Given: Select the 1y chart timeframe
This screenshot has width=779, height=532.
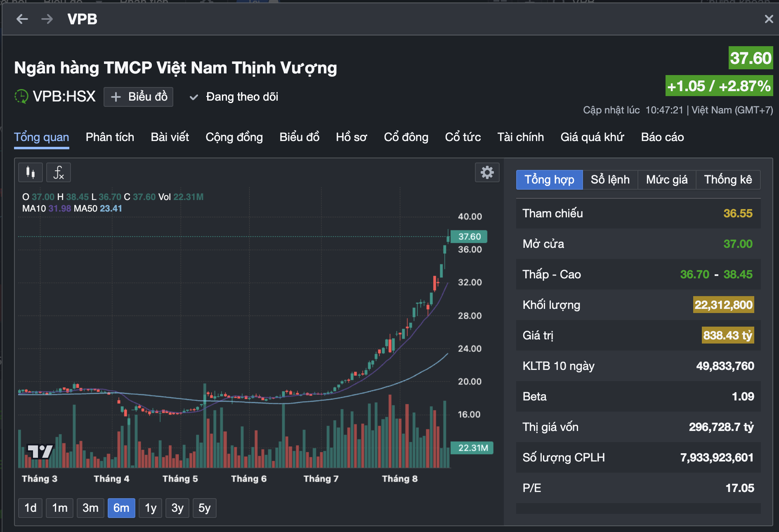Looking at the screenshot, I should point(151,508).
